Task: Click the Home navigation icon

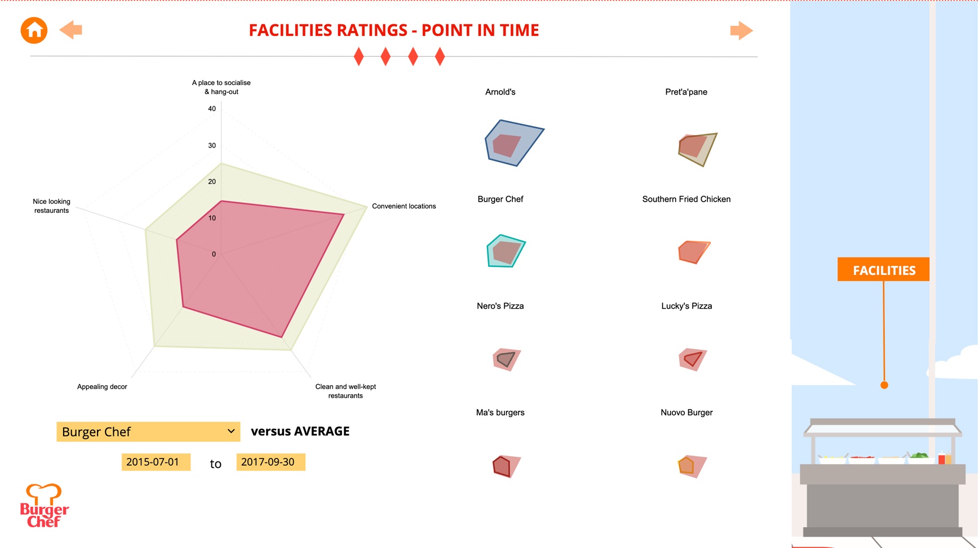Action: pyautogui.click(x=33, y=30)
